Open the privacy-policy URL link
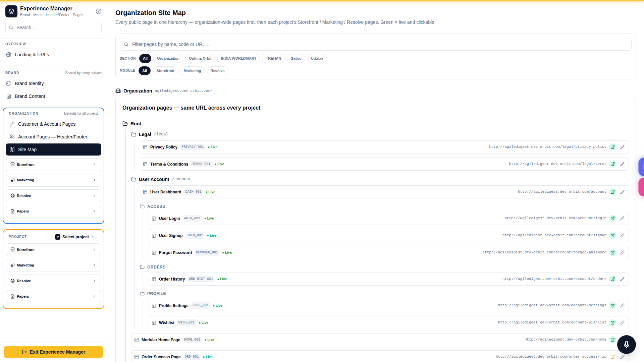644x362 pixels. tap(547, 147)
